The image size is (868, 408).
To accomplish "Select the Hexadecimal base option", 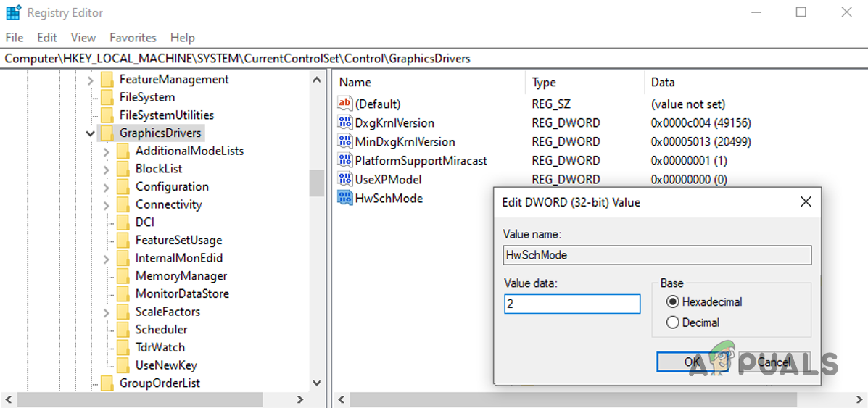I will point(672,302).
